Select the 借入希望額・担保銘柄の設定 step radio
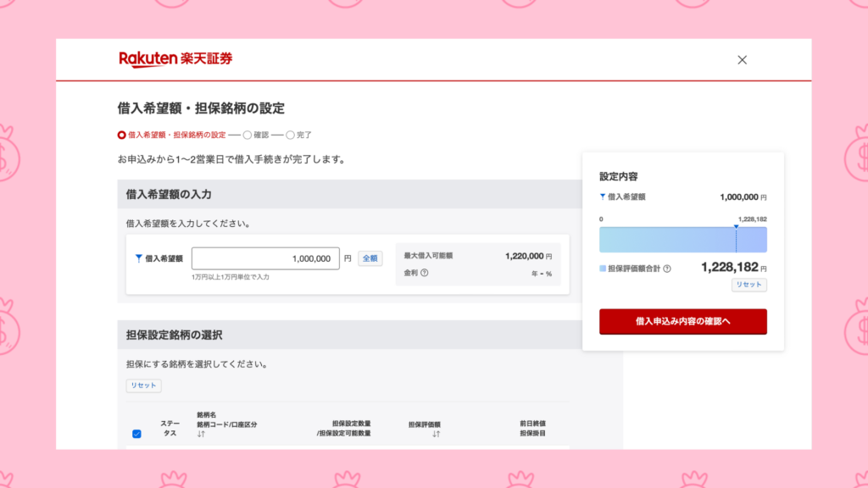868x488 pixels. pyautogui.click(x=122, y=135)
